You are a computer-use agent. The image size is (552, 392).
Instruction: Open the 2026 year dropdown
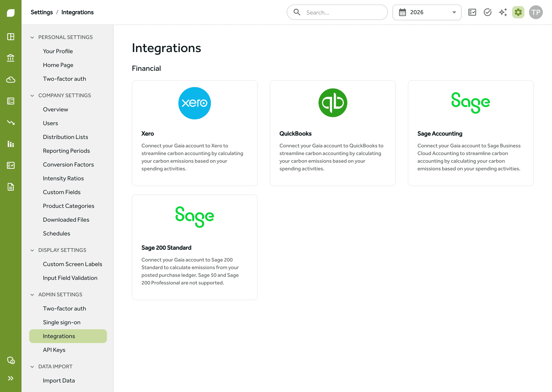(427, 12)
